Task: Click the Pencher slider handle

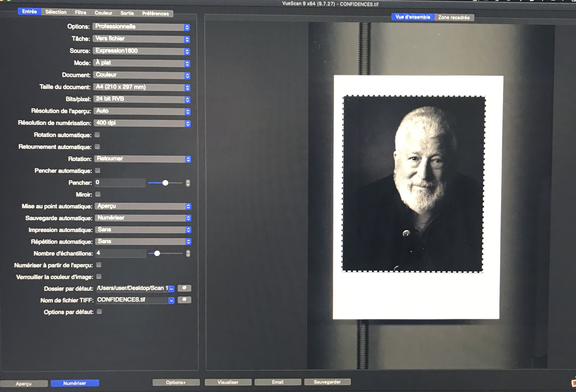Action: click(x=165, y=183)
